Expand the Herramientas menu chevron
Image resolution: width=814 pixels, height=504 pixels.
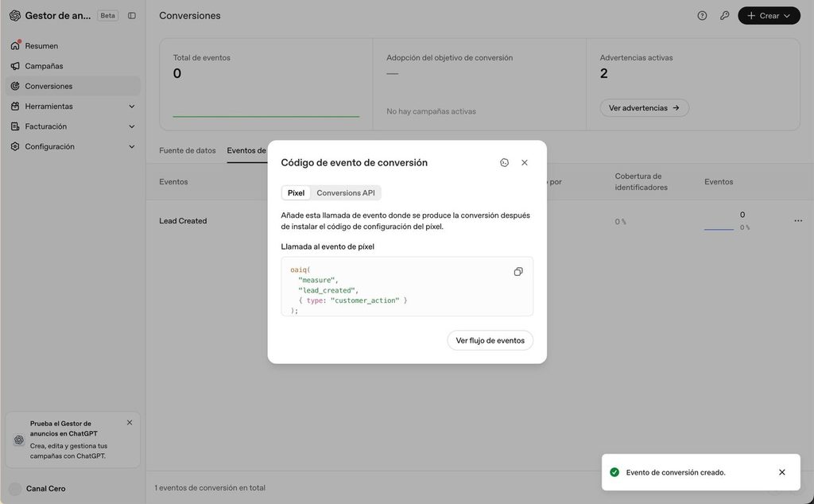[x=132, y=107]
